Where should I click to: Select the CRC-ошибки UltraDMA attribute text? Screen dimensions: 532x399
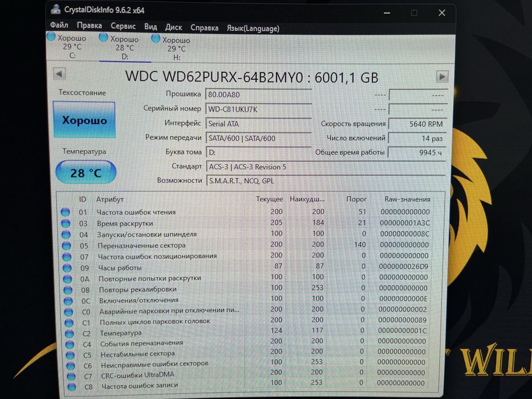(x=138, y=375)
